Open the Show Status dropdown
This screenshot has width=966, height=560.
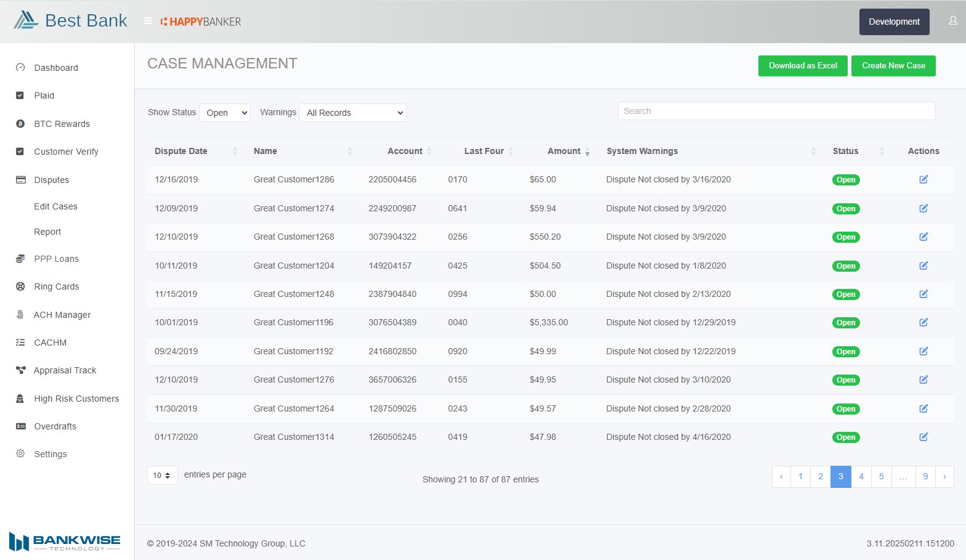click(x=225, y=113)
